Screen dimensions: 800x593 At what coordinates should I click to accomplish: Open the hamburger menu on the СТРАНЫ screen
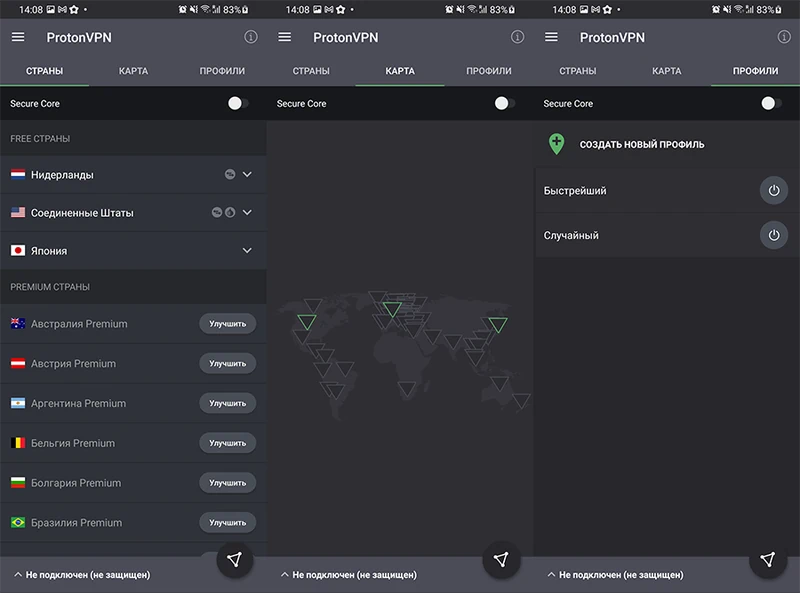[x=17, y=37]
